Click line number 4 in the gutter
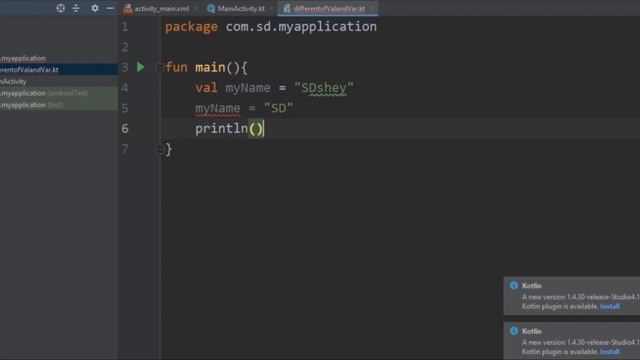 pos(125,88)
